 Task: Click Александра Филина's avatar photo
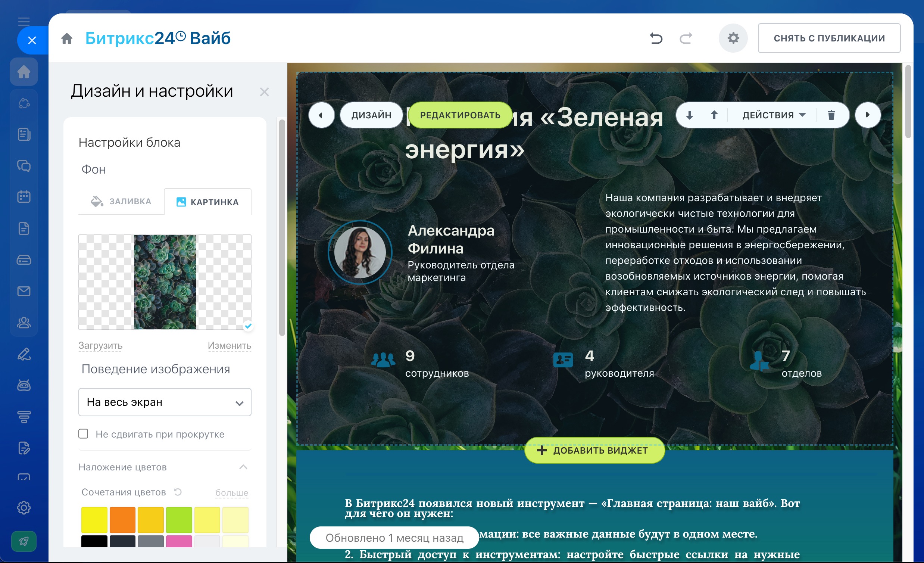pyautogui.click(x=360, y=252)
